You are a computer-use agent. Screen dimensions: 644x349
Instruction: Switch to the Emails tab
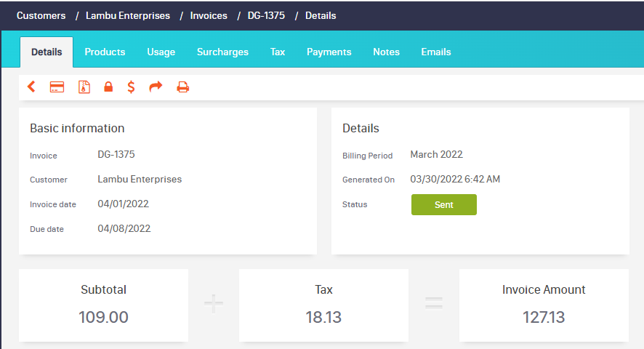[436, 52]
